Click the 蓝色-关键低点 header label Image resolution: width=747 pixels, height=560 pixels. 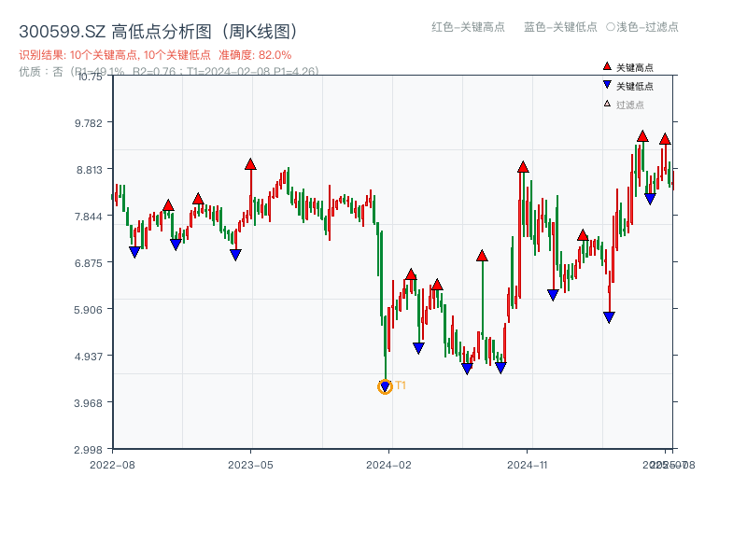pyautogui.click(x=560, y=27)
